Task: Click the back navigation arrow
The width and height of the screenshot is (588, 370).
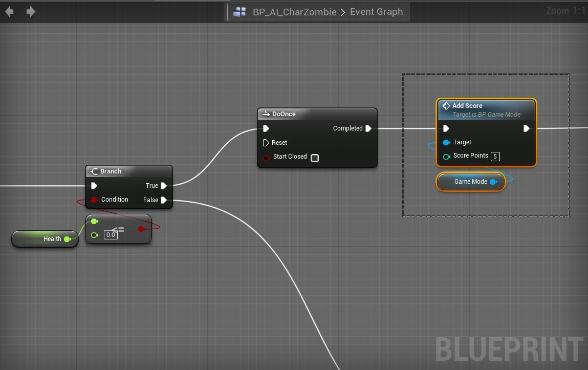Action: 9,11
